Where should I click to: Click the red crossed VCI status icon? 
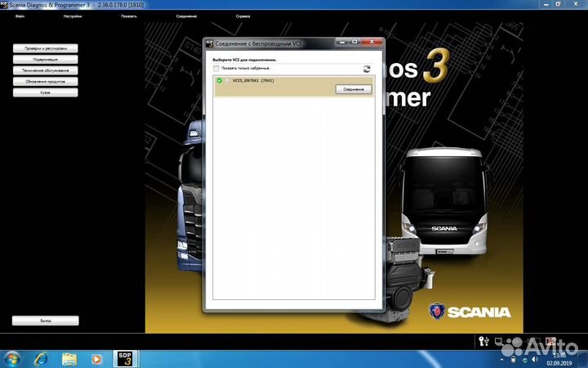550,341
